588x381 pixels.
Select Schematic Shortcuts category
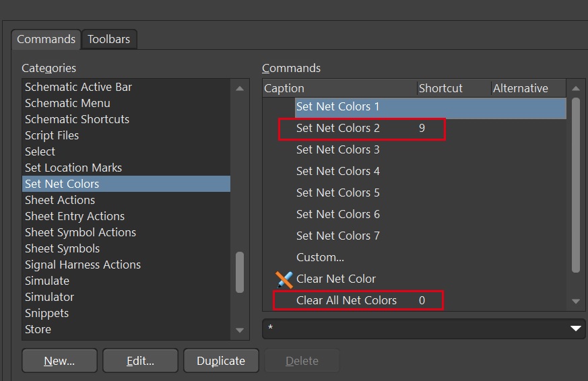click(126, 119)
